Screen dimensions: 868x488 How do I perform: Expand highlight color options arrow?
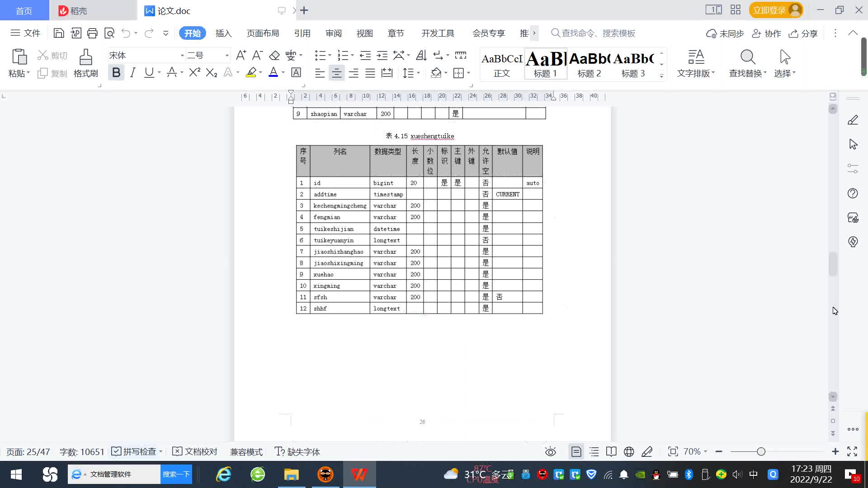260,72
